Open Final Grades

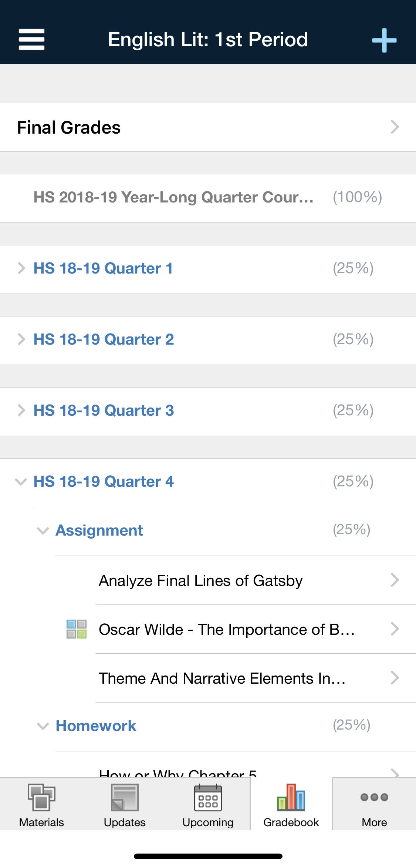pos(208,127)
